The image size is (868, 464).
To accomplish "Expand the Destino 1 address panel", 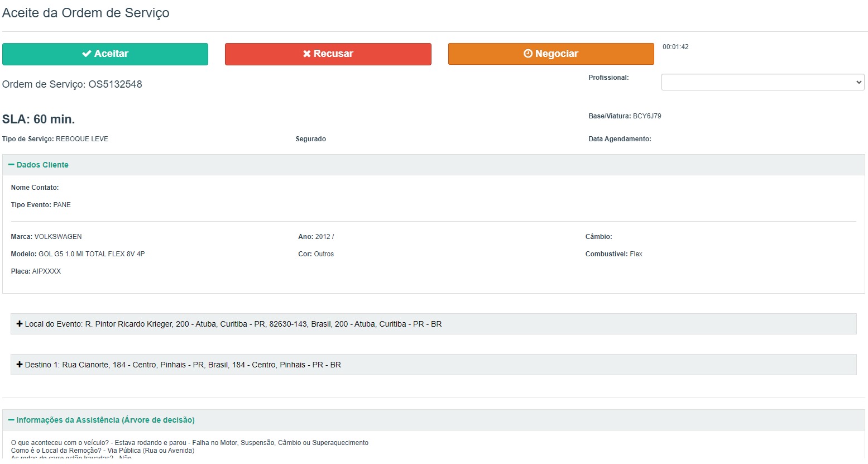I will 434,365.
